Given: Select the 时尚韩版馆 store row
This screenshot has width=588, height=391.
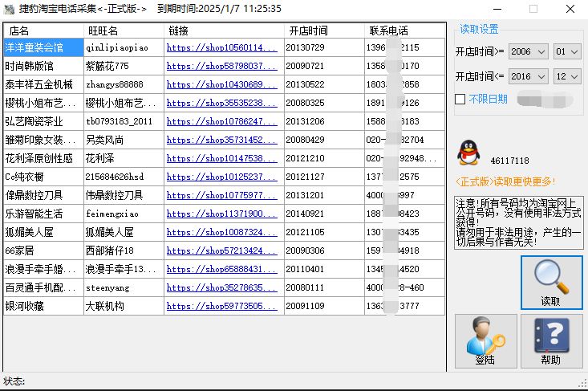Looking at the screenshot, I should tap(43, 66).
